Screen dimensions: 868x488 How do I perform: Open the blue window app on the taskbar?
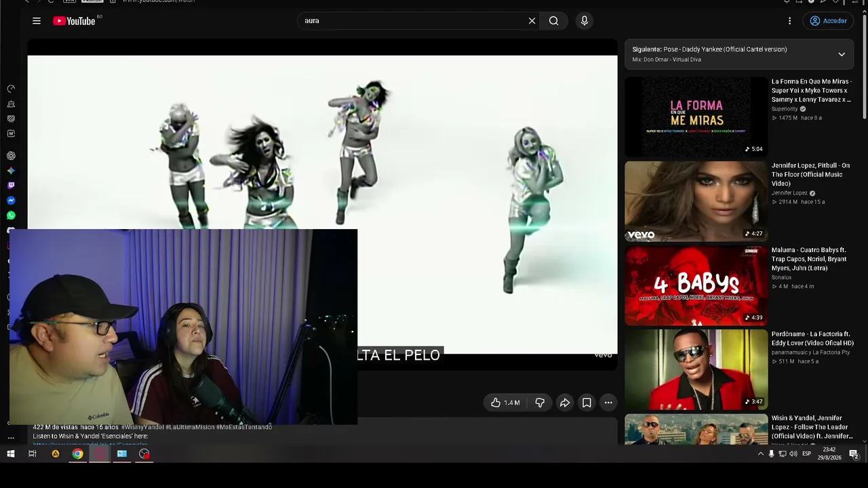pyautogui.click(x=122, y=454)
